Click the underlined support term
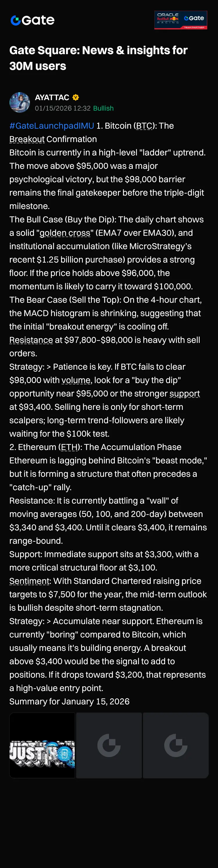 point(185,394)
